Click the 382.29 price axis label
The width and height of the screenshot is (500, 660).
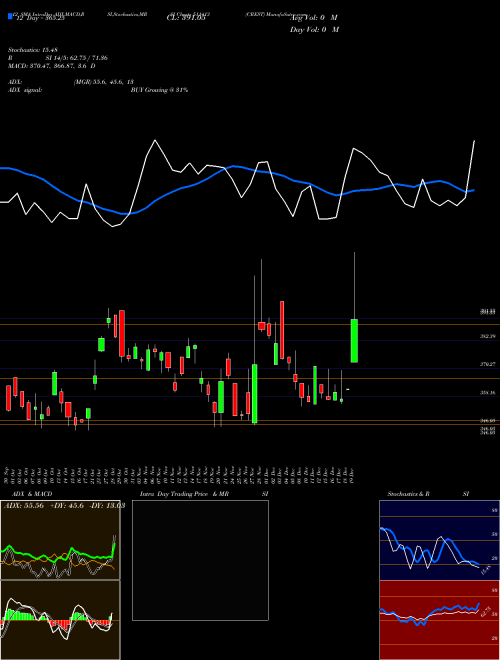tap(488, 336)
